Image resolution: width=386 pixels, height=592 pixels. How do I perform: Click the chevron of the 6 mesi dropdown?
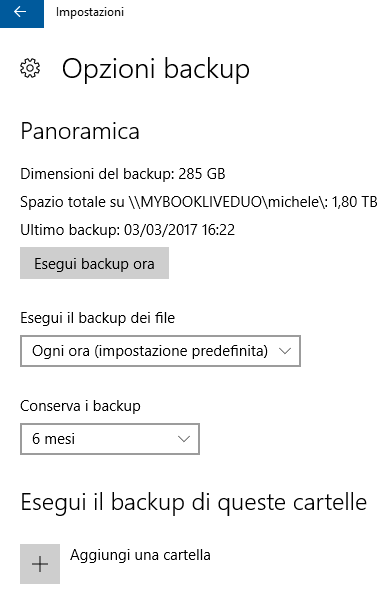(184, 439)
